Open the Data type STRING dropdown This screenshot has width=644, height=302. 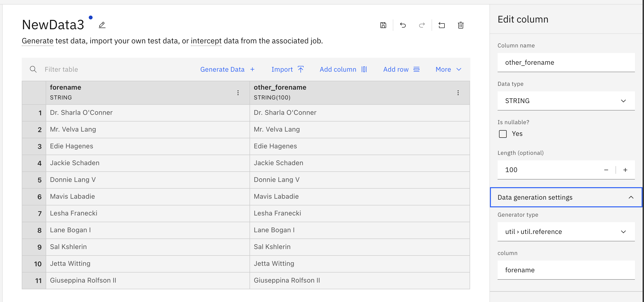(x=566, y=101)
